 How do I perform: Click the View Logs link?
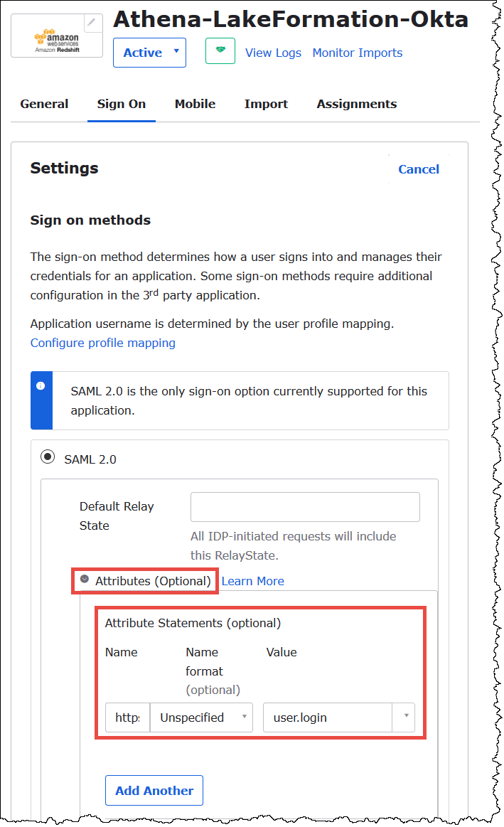[x=273, y=53]
